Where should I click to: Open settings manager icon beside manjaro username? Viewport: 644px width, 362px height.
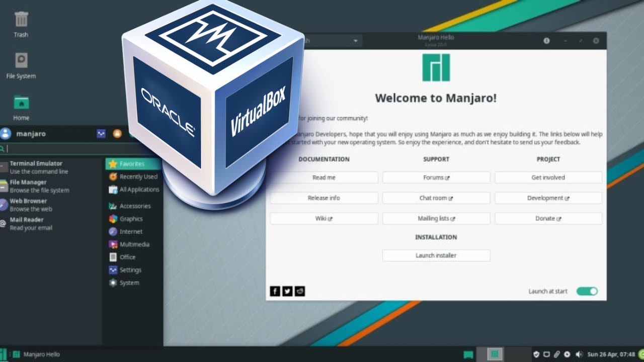101,134
